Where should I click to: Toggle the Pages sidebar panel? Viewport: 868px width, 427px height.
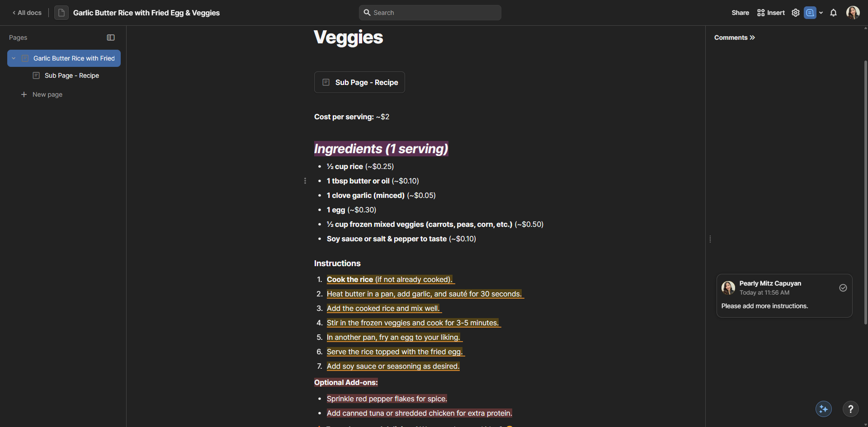111,38
